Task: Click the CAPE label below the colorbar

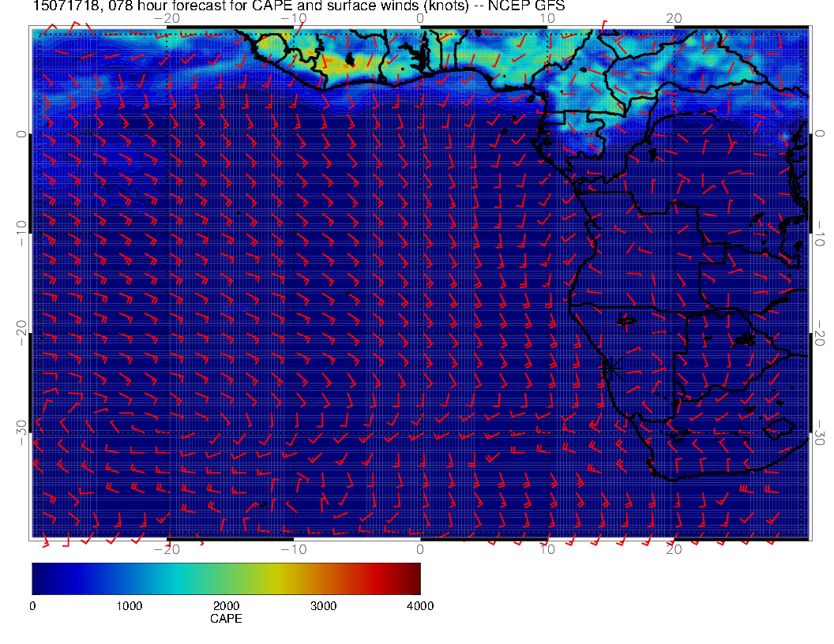Action: tap(226, 620)
